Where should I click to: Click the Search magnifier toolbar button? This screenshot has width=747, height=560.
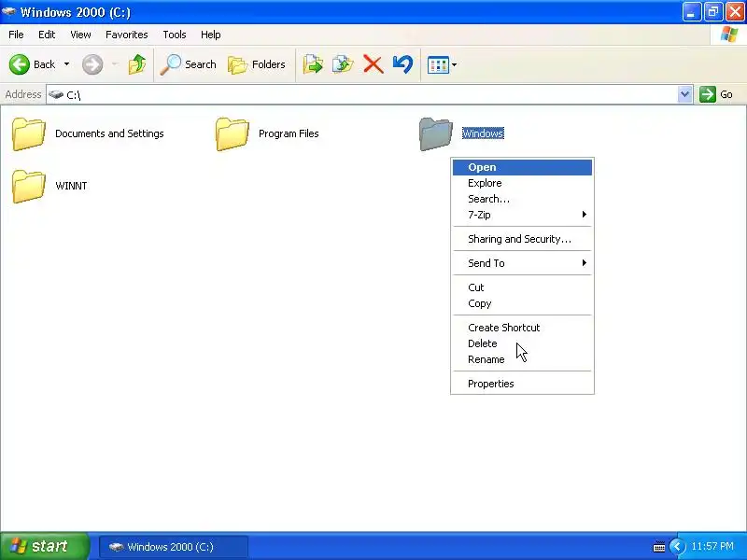coord(188,64)
